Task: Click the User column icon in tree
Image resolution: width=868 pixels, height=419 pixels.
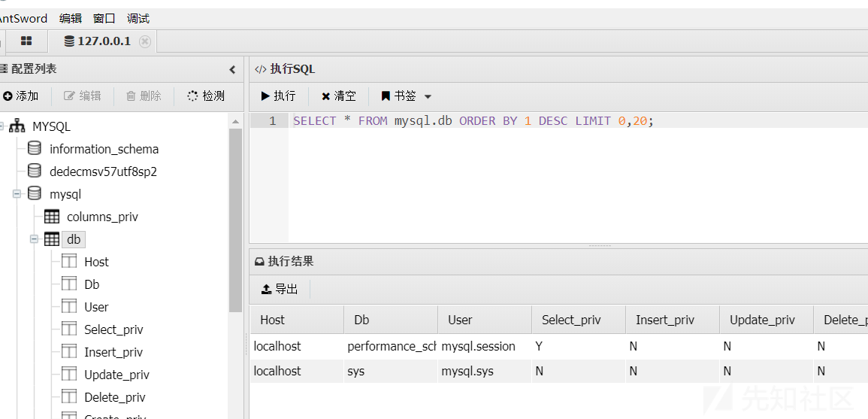Action: 69,306
